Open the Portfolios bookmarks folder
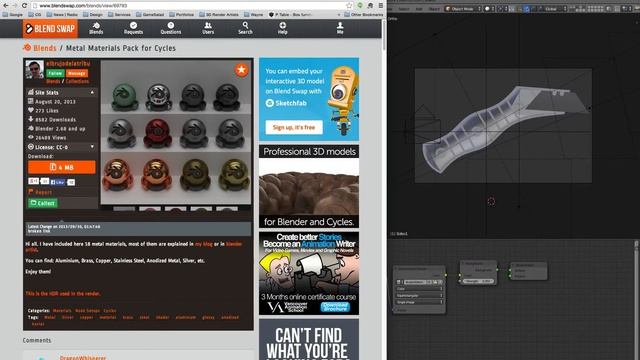The height and width of the screenshot is (360, 640). click(182, 14)
